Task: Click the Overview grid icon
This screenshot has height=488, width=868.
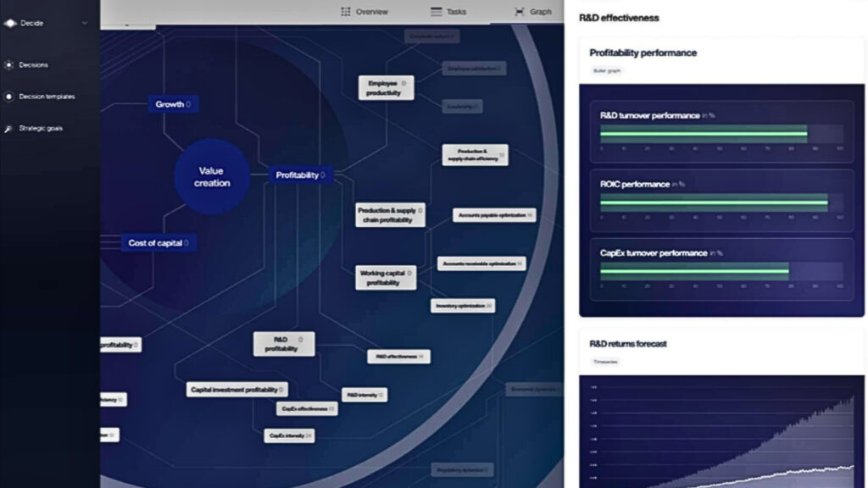Action: (x=346, y=12)
